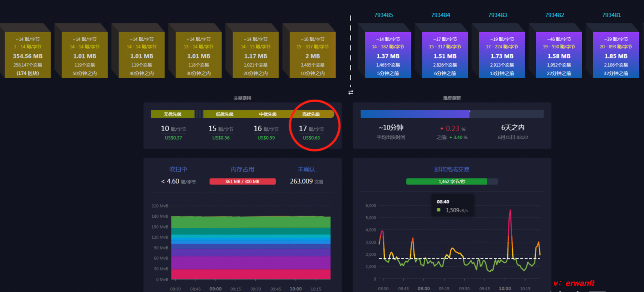Click the < 4.60 聪/字节 purging value
This screenshot has height=292, width=644.
[x=179, y=181]
